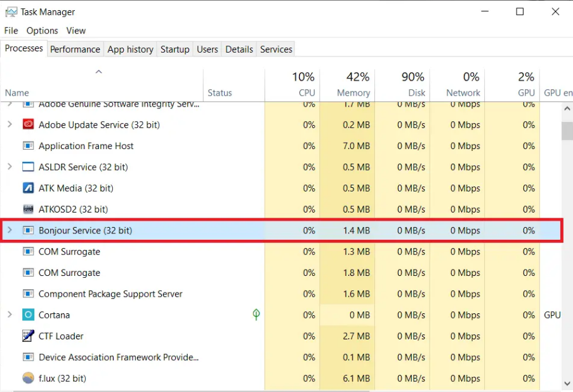The height and width of the screenshot is (392, 573).
Task: Click the Bonjour Service icon
Action: [28, 230]
